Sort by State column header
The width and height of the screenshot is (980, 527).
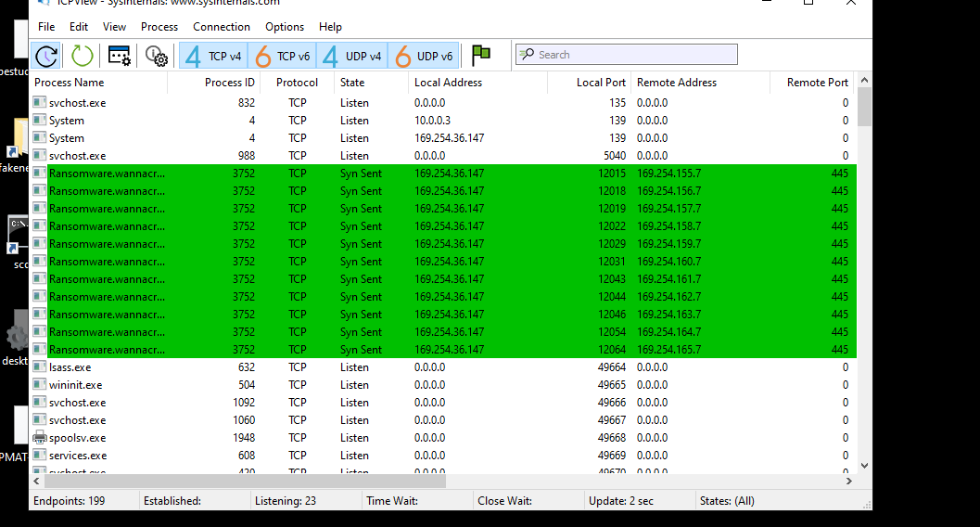371,83
